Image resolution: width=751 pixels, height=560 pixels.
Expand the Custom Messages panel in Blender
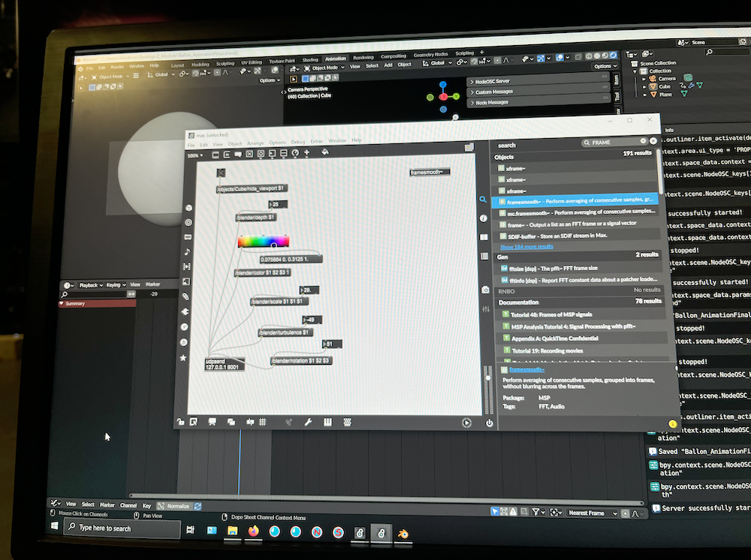click(492, 92)
